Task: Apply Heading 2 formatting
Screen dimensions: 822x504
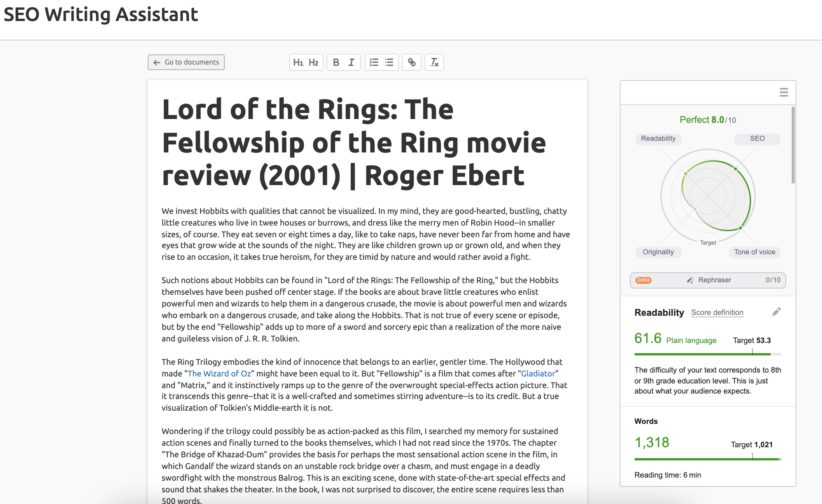Action: (314, 62)
